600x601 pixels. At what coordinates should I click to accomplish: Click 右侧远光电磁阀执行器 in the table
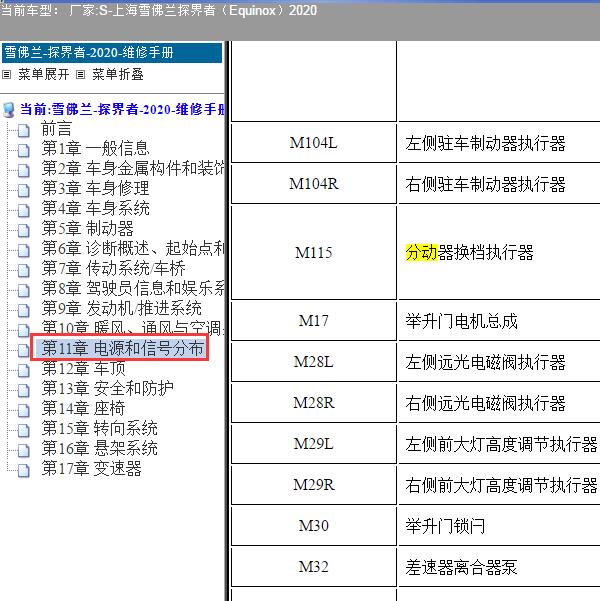tap(485, 403)
